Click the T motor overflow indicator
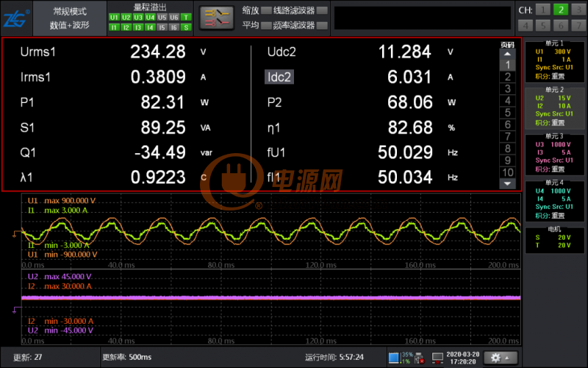The width and height of the screenshot is (588, 368). coord(186,17)
